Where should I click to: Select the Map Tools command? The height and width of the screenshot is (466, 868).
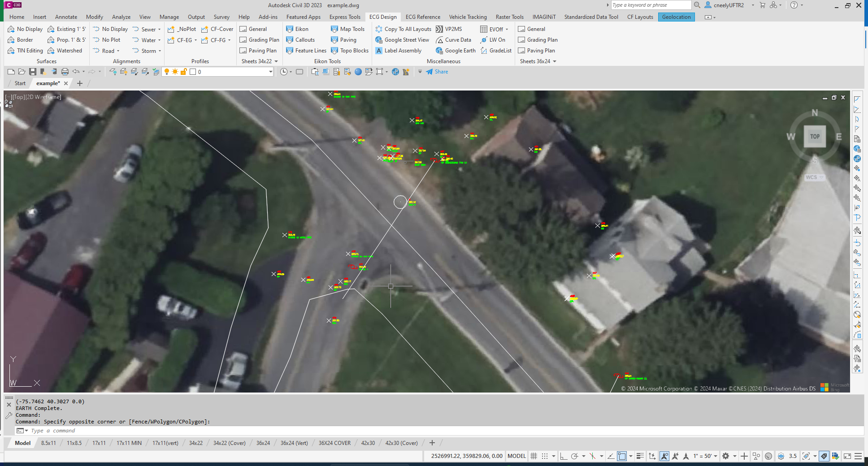click(x=348, y=29)
